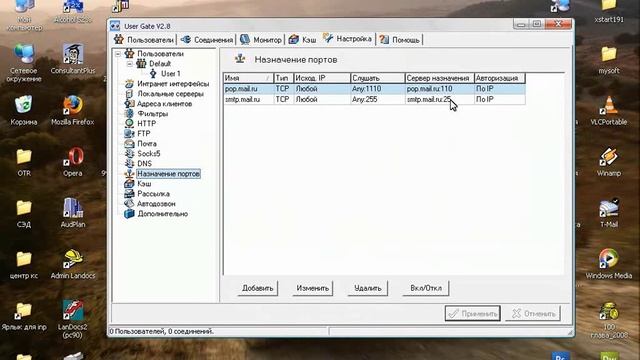Open Автодозвон settings icon
Screen dimensions: 640x360
(x=129, y=204)
